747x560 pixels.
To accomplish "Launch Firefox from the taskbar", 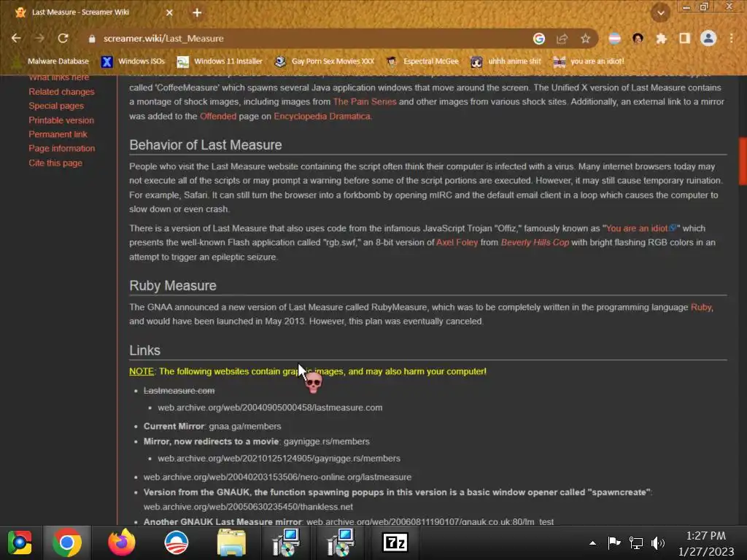I will [122, 542].
